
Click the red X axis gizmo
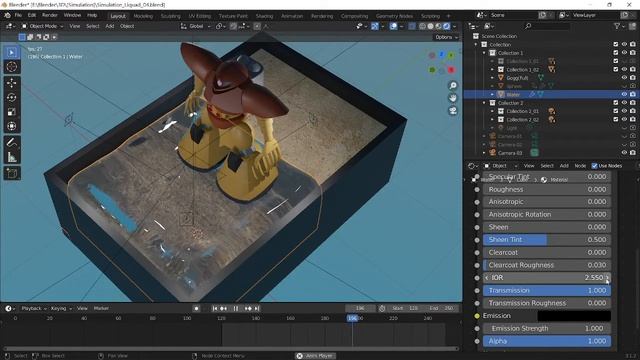coord(451,70)
